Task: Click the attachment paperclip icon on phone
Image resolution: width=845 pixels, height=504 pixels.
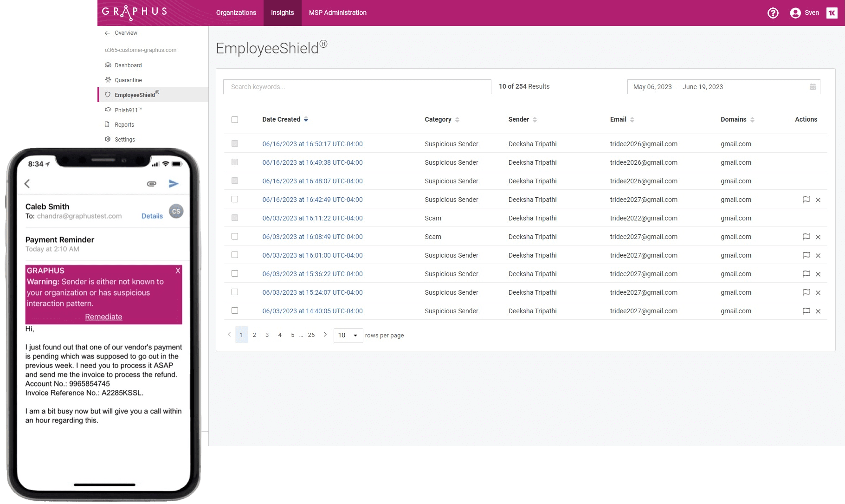Action: (x=152, y=184)
